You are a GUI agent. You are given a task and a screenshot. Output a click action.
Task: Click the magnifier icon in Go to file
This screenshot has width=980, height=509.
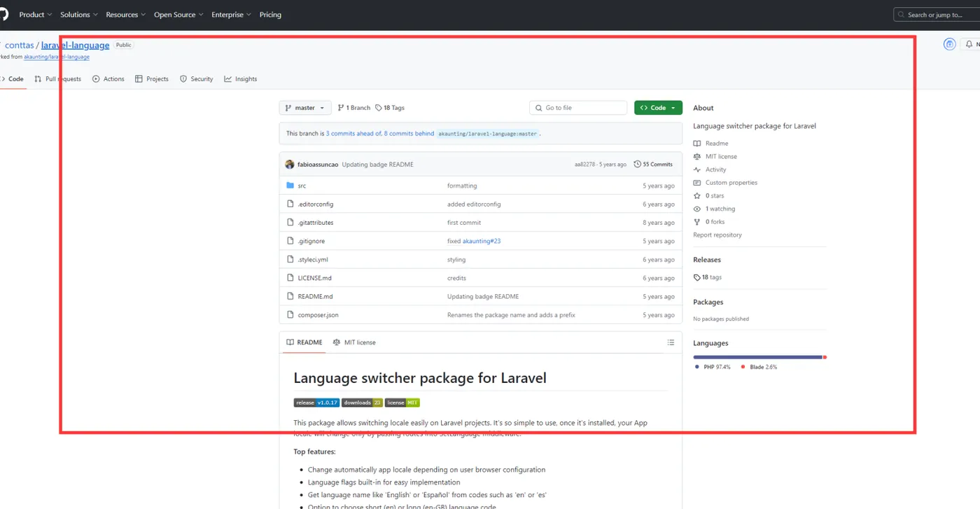tap(538, 108)
